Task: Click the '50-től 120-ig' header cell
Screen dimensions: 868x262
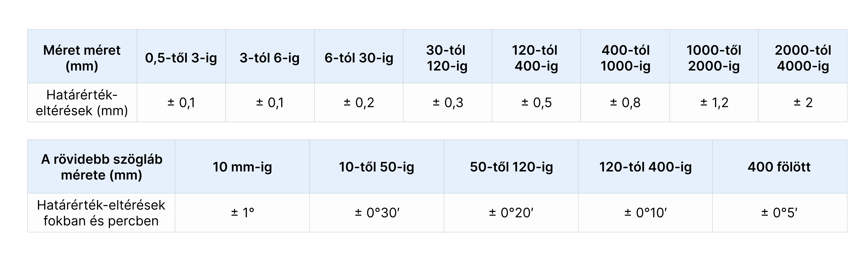Action: click(511, 166)
